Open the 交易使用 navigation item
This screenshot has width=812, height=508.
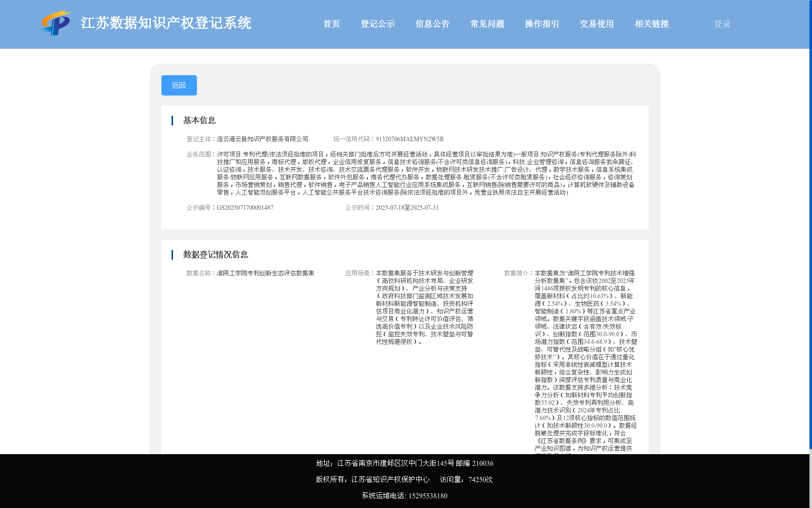597,24
